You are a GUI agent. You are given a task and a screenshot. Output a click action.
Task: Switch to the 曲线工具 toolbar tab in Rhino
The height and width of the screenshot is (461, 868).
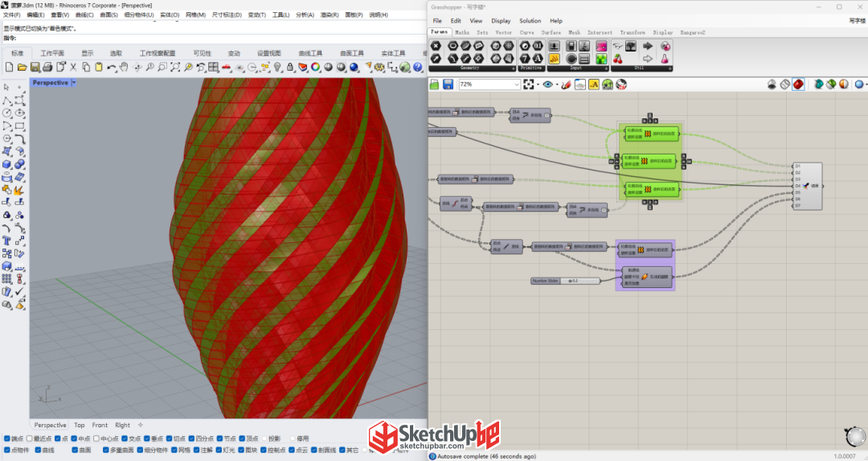310,53
